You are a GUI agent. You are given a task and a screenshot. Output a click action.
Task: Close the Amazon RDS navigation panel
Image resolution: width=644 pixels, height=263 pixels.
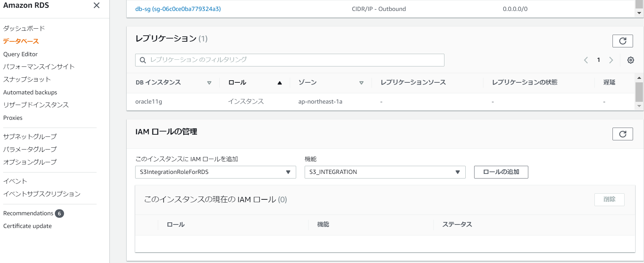point(97,5)
